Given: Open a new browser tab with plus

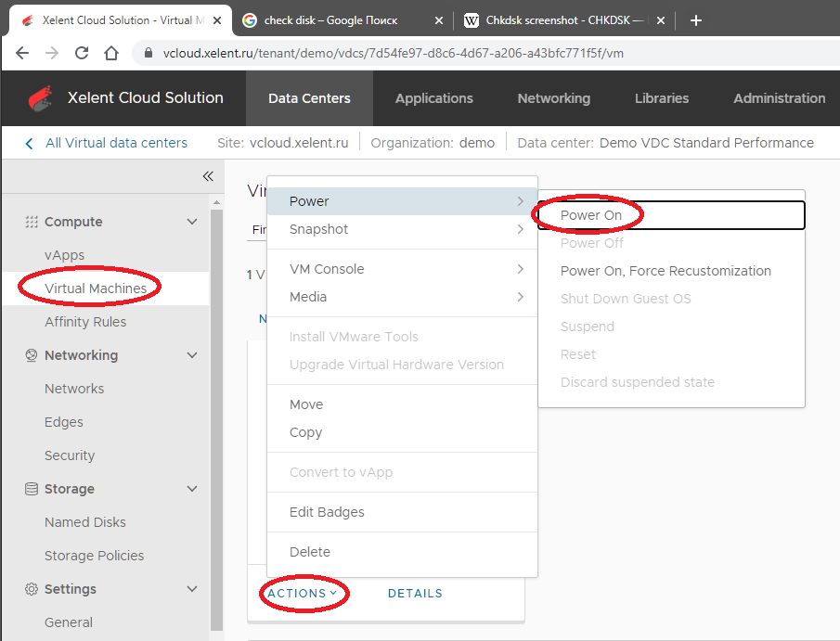Looking at the screenshot, I should coord(696,20).
